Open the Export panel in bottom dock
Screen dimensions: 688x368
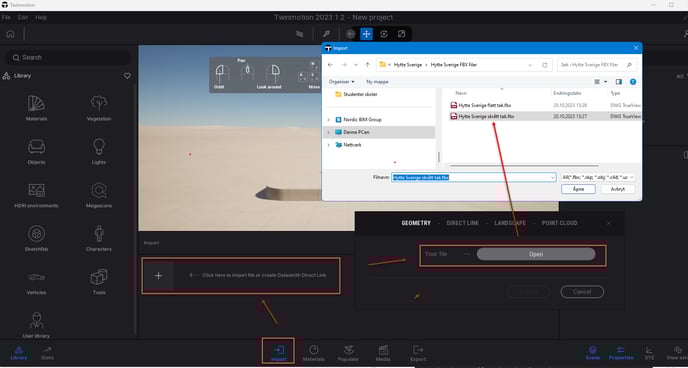coord(418,353)
